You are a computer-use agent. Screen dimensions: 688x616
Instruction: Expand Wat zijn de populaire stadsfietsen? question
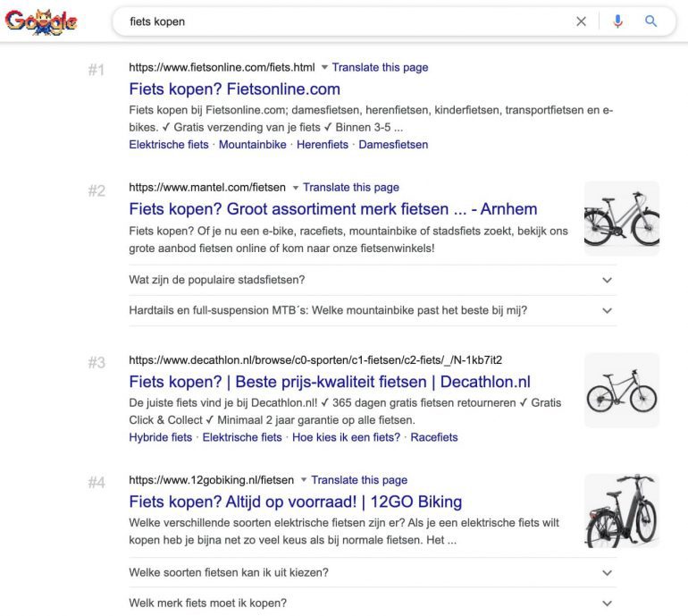click(373, 280)
